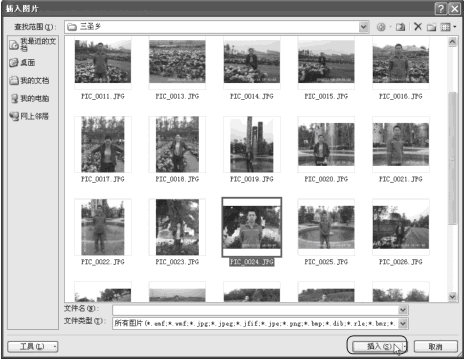Open 我最近的文档 in the places bar
Viewport: 467px width, 361px height.
pyautogui.click(x=33, y=44)
